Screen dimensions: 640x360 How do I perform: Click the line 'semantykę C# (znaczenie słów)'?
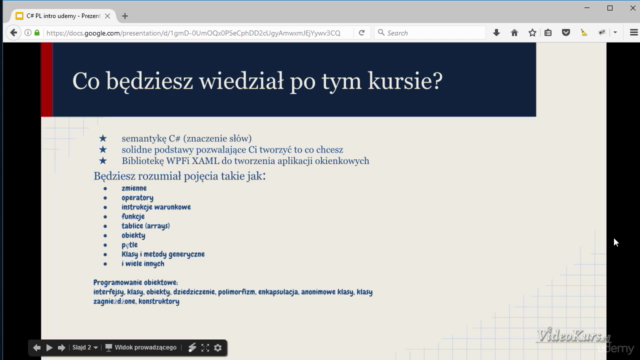187,138
